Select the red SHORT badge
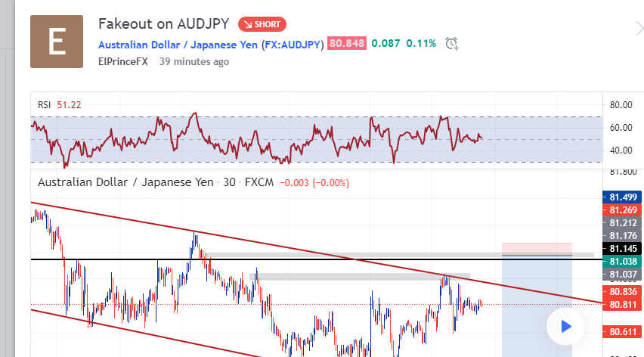This screenshot has width=644, height=357. click(262, 24)
